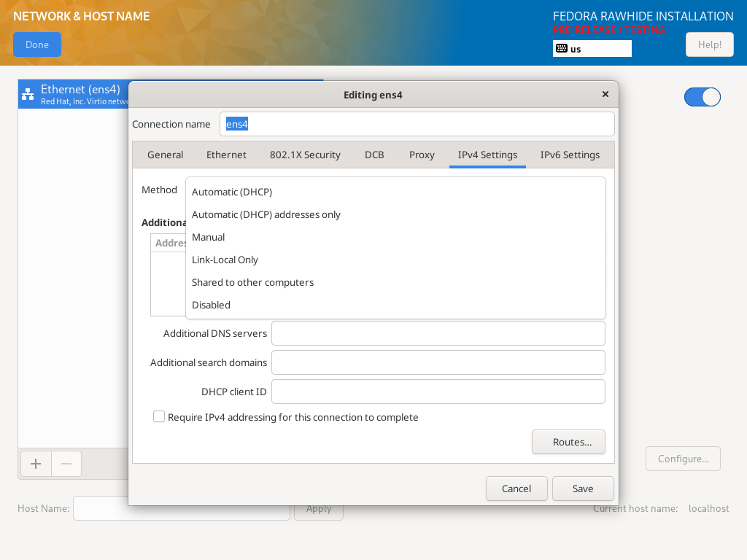Select the IPv4 Settings tab
This screenshot has width=747, height=560.
(487, 155)
